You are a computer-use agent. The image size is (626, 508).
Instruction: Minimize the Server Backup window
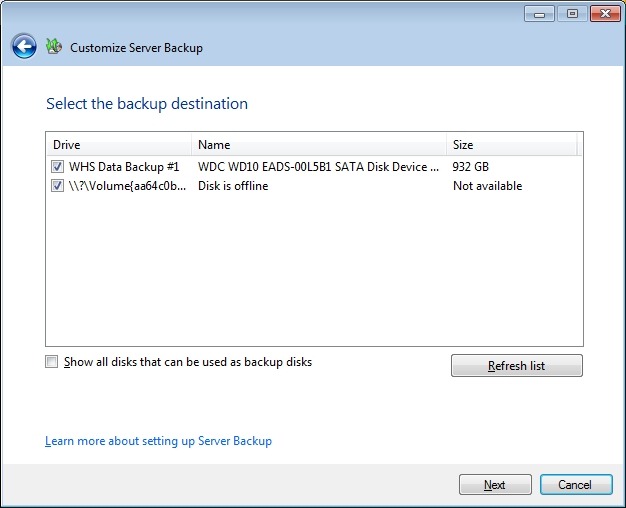pos(540,13)
